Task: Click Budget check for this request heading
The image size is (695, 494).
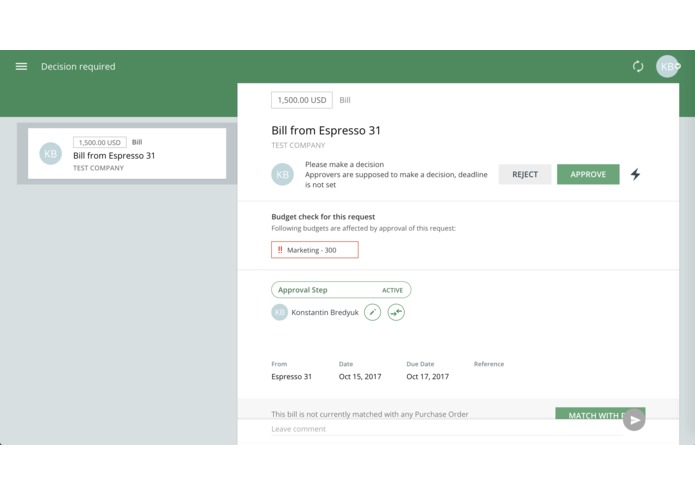Action: point(323,217)
